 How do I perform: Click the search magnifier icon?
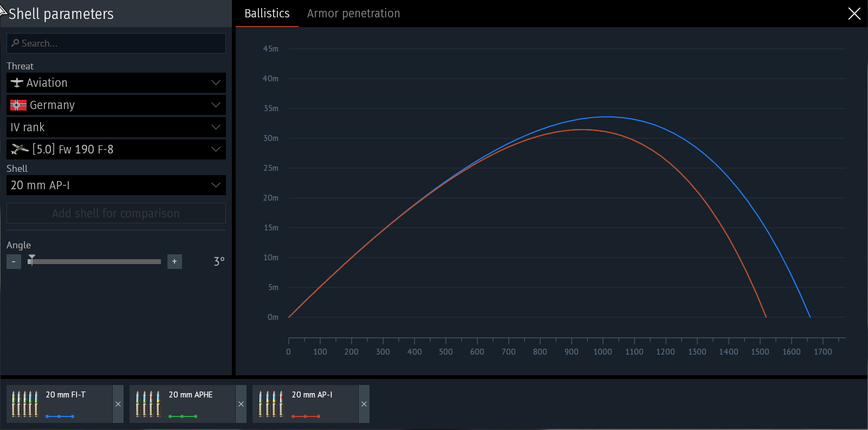[x=15, y=43]
